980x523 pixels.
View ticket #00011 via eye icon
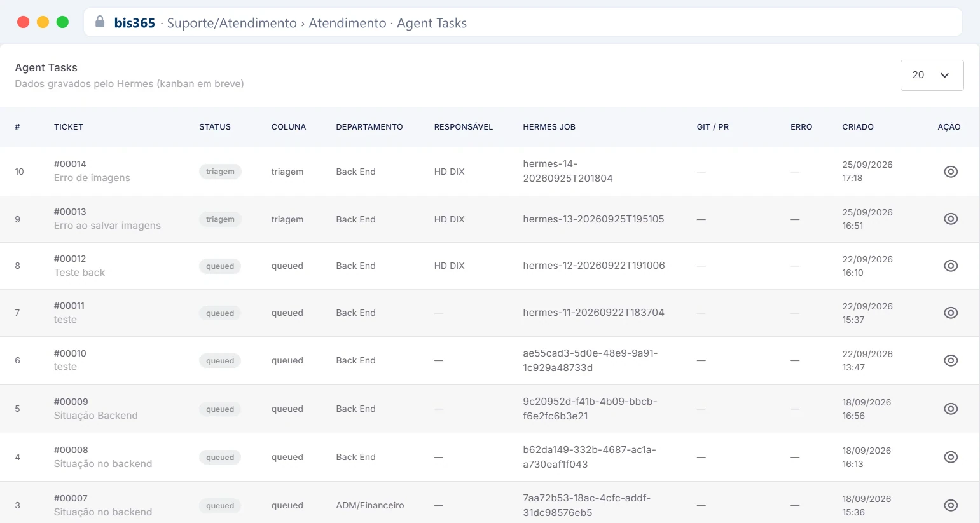pyautogui.click(x=951, y=313)
